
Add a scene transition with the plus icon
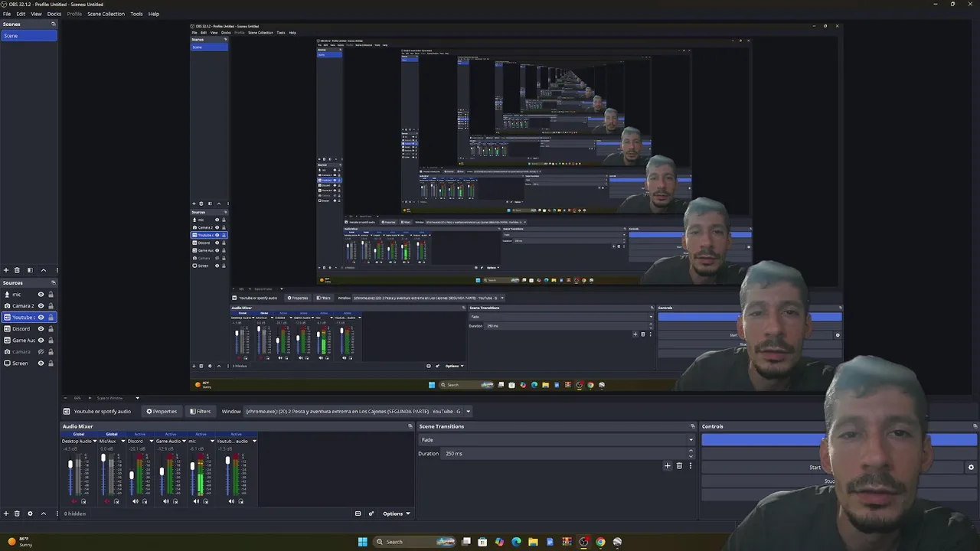click(x=668, y=465)
